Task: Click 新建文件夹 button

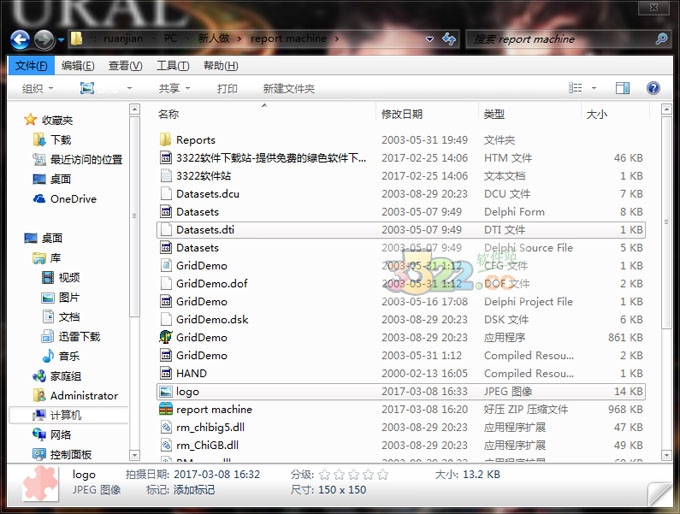Action: (x=289, y=88)
